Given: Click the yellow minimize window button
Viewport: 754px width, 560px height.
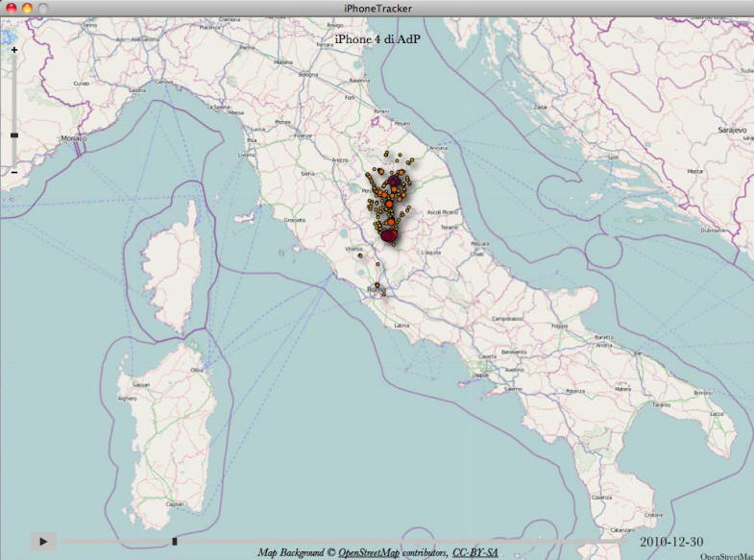Looking at the screenshot, I should tap(27, 8).
